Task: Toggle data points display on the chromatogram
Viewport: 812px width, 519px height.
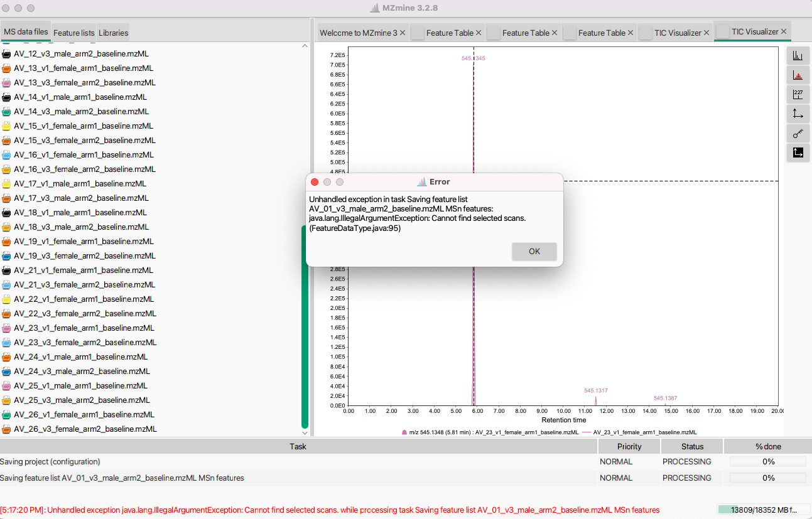Action: click(x=798, y=75)
